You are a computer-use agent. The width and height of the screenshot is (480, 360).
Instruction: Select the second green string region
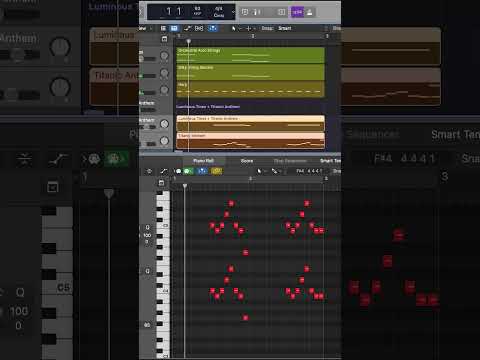tap(250, 72)
